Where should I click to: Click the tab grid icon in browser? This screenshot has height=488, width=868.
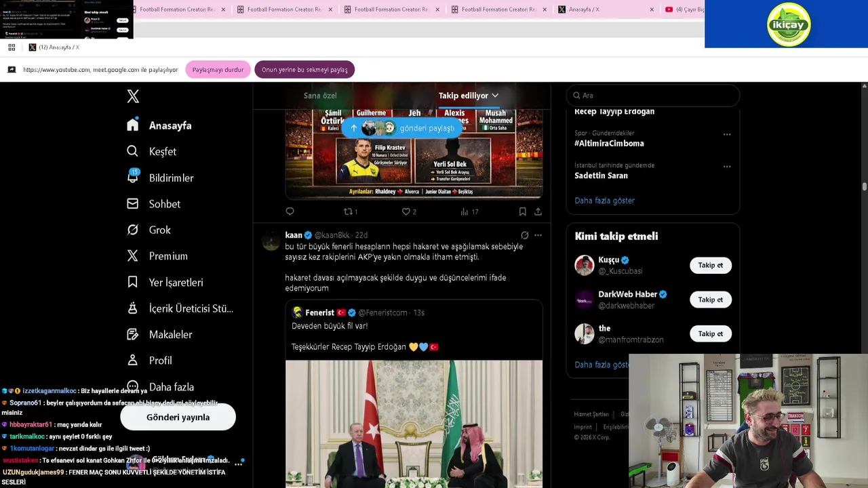tap(12, 47)
